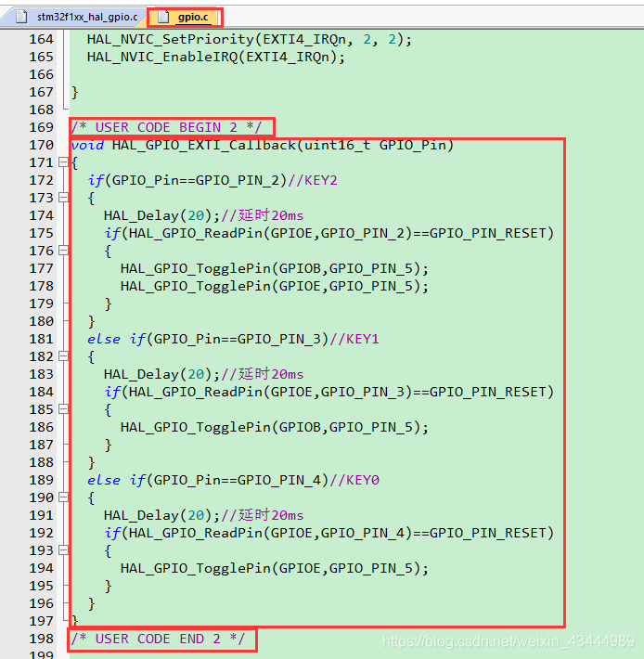Click ReadPin GPIO_PIN_3 check on line 184
Viewport: 644px width, 659px height.
[x=328, y=393]
